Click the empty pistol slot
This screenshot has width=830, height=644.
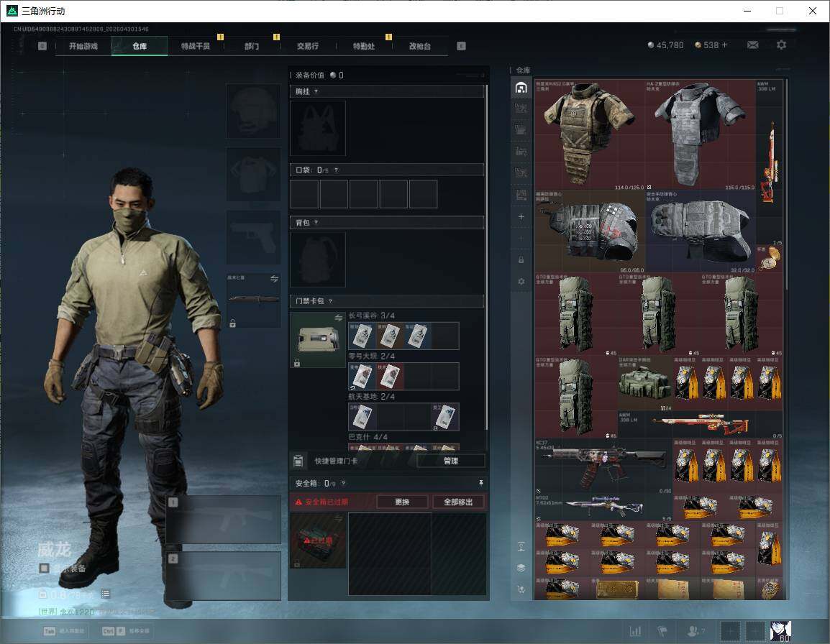click(x=254, y=237)
